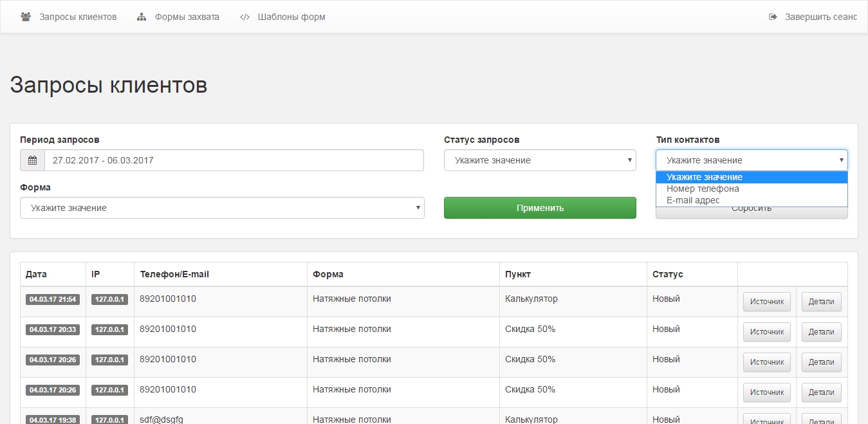Image resolution: width=868 pixels, height=424 pixels.
Task: Choose the E-mail адрес option
Action: (x=693, y=200)
